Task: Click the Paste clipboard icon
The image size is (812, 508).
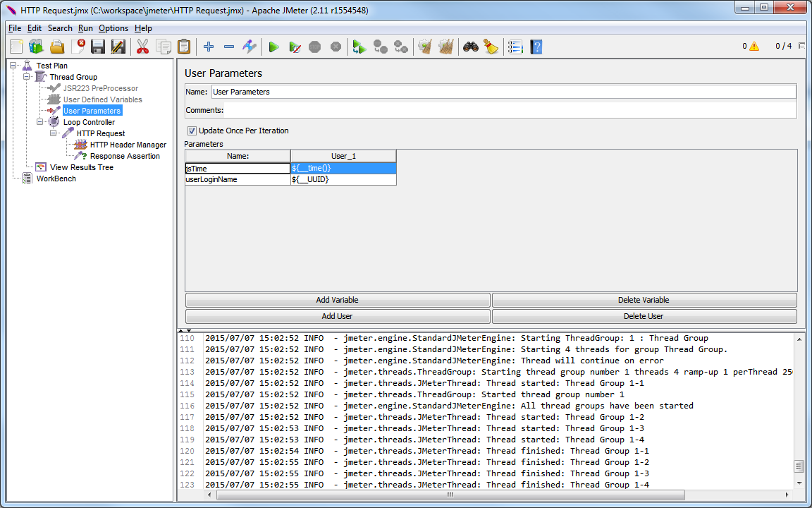Action: pyautogui.click(x=184, y=47)
